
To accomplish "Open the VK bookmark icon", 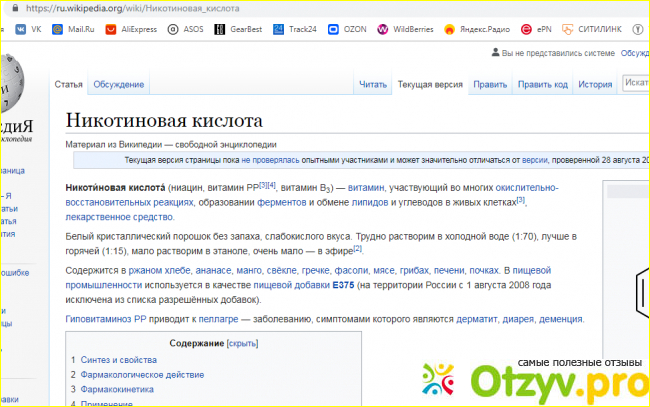I will pos(21,30).
